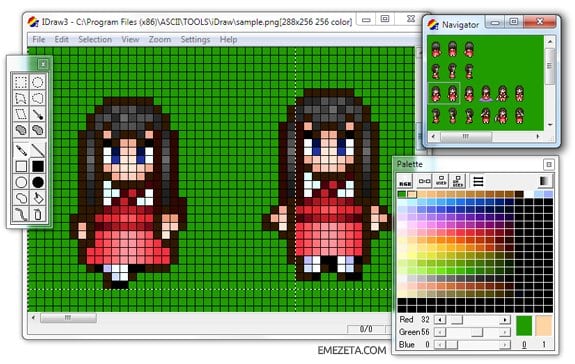Click the RGB mode button in Palette
The height and width of the screenshot is (364, 575).
tap(405, 182)
